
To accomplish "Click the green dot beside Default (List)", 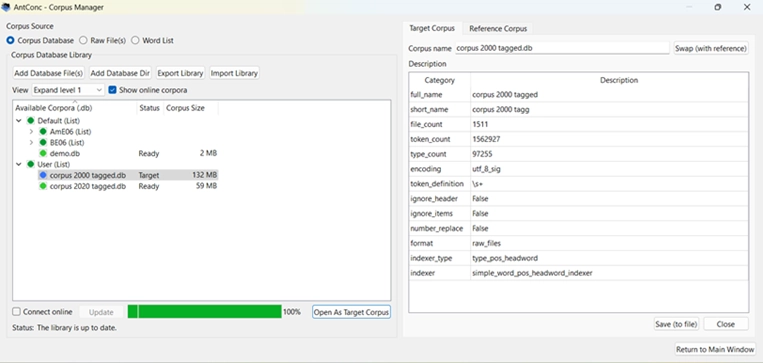I will tap(31, 121).
